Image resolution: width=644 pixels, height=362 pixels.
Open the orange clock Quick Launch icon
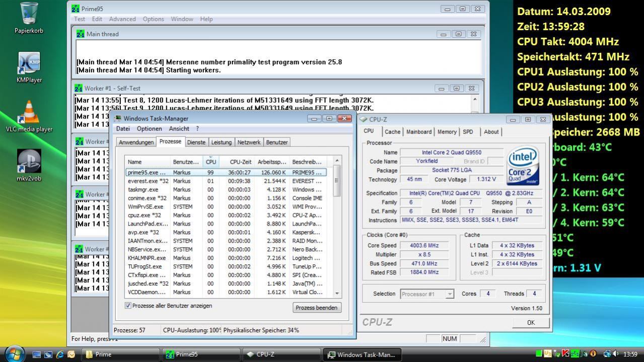(71, 354)
